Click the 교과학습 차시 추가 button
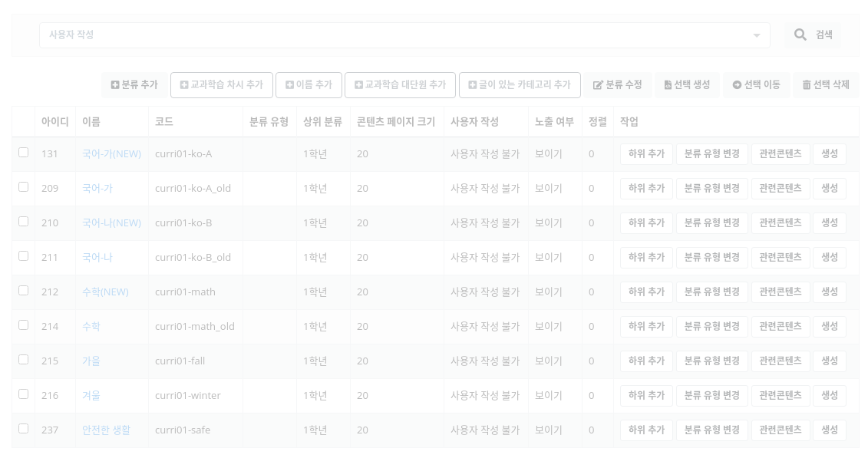868x458 pixels. [x=222, y=85]
